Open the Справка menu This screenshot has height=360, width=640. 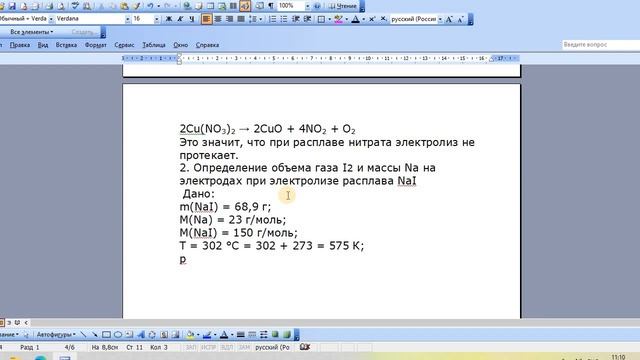tap(207, 45)
